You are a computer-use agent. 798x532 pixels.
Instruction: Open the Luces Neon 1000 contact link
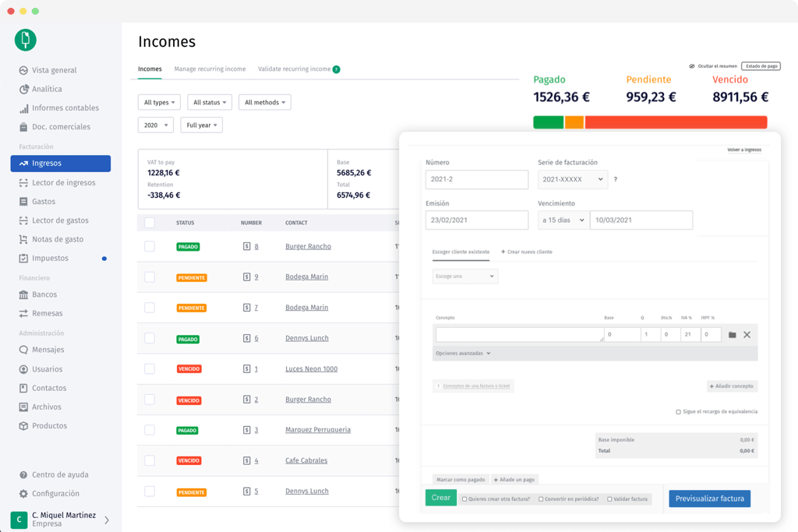pyautogui.click(x=311, y=369)
